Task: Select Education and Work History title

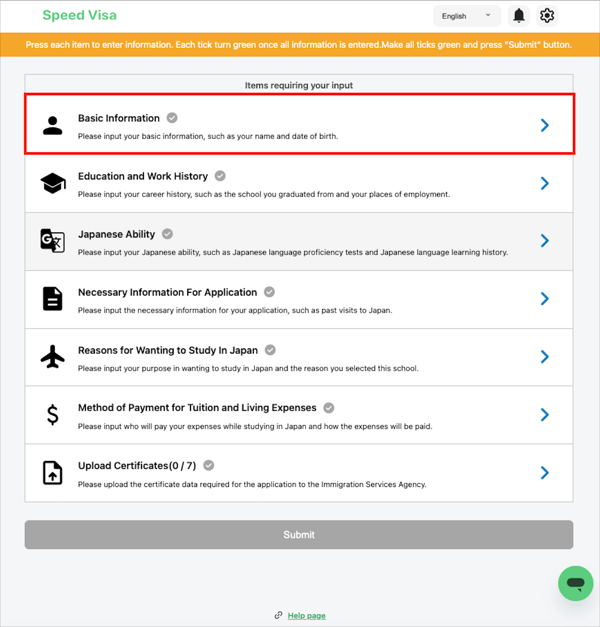Action: coord(143,176)
